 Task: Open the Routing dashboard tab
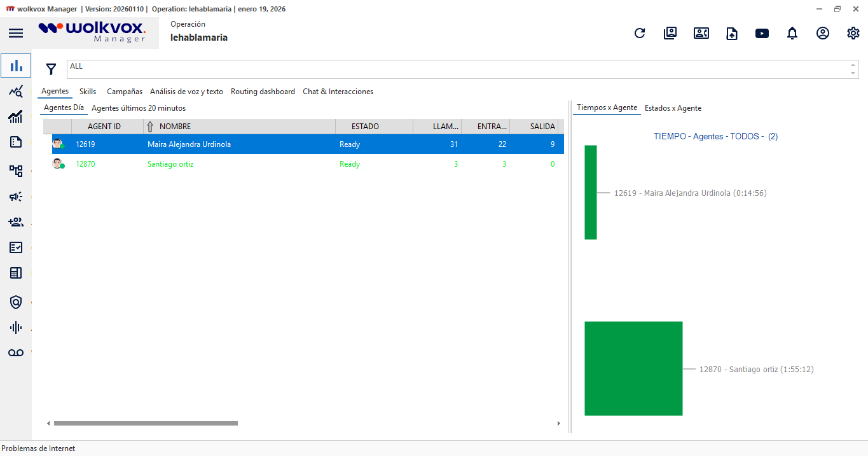tap(263, 92)
